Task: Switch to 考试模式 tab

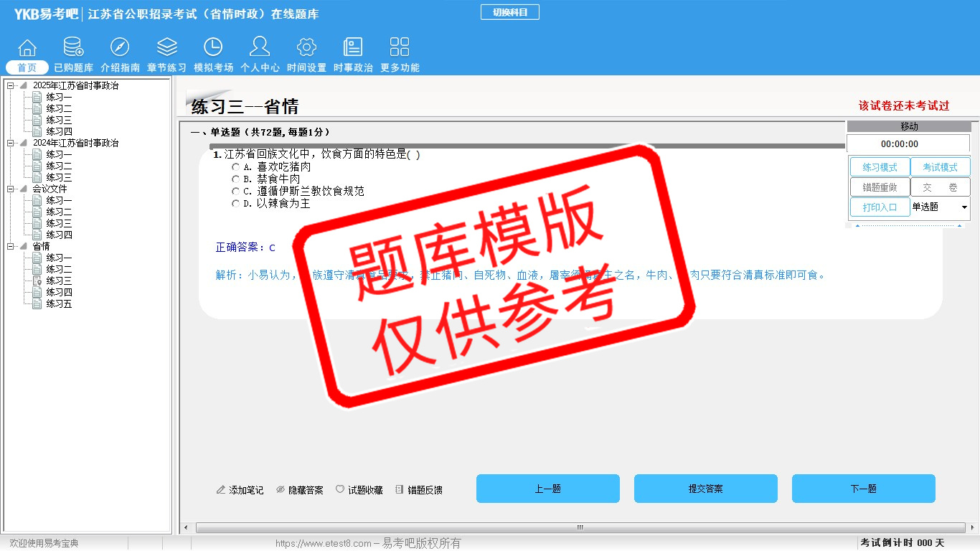Action: (940, 167)
